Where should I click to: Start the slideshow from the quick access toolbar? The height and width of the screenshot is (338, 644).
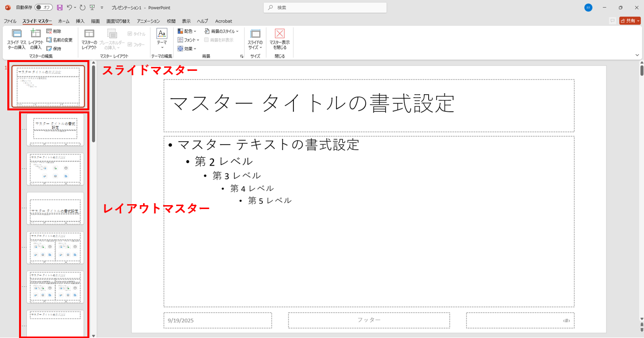coord(92,8)
